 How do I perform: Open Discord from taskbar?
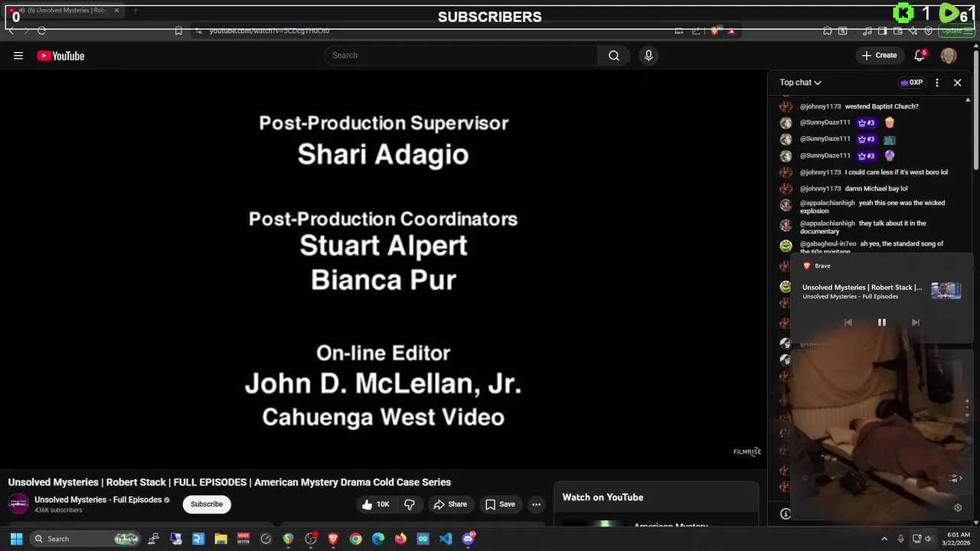pos(469,539)
